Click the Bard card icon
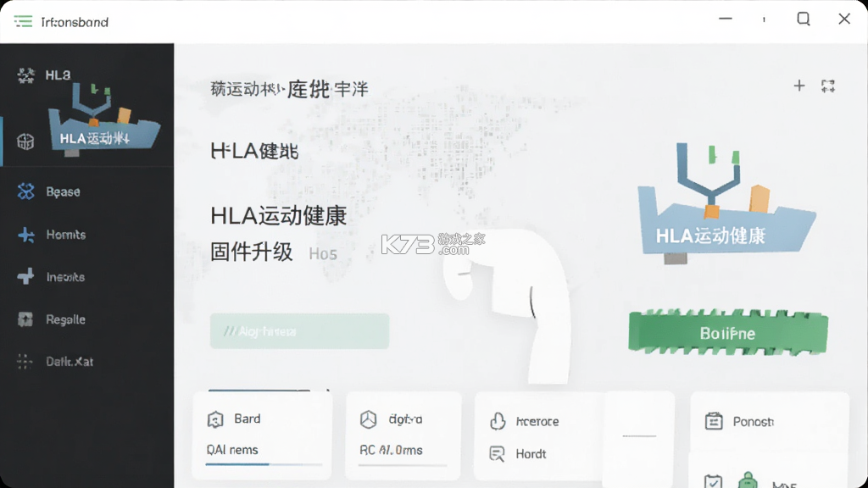Image resolution: width=868 pixels, height=488 pixels. [215, 419]
